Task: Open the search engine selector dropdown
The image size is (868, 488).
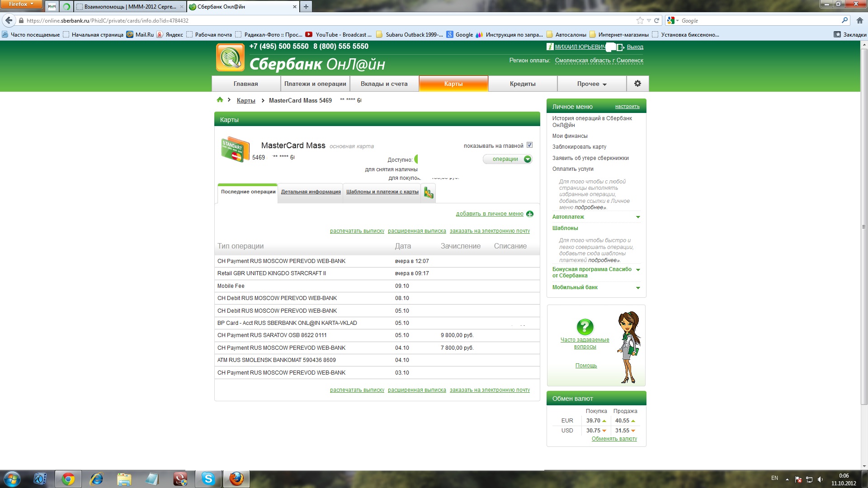Action: (x=673, y=20)
